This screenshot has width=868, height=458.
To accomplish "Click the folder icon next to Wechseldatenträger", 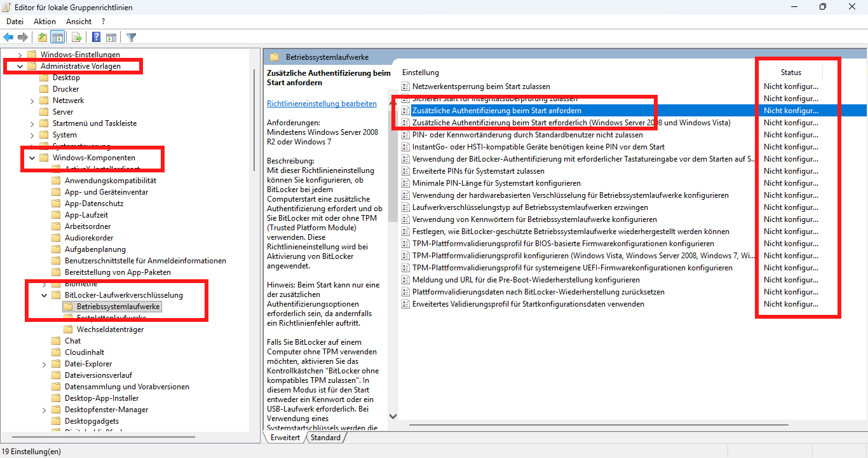I will [68, 330].
